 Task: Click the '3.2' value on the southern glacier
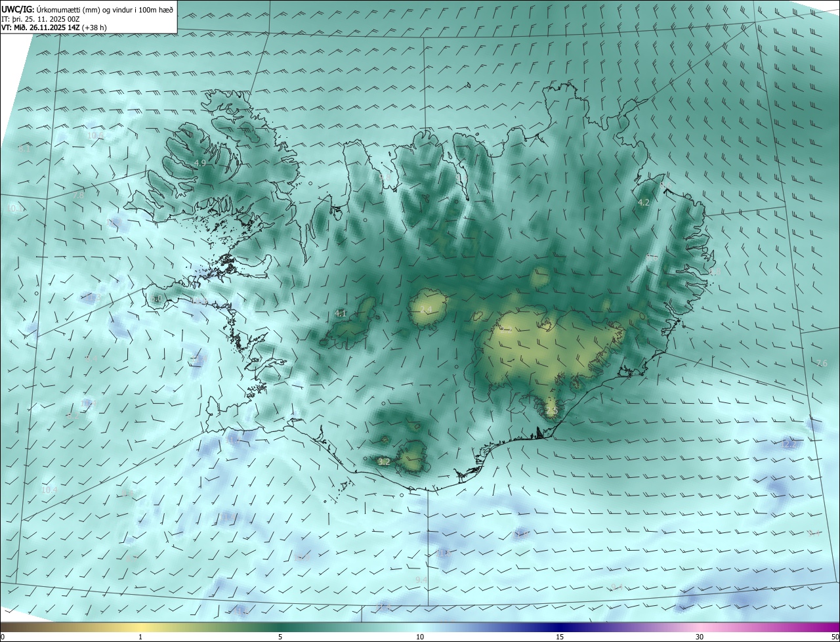[x=385, y=462]
